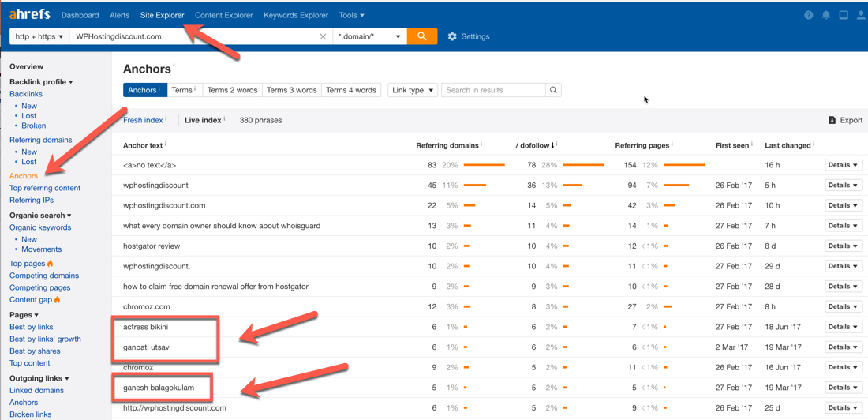This screenshot has height=420, width=868.
Task: Click the orange search button
Action: [422, 36]
